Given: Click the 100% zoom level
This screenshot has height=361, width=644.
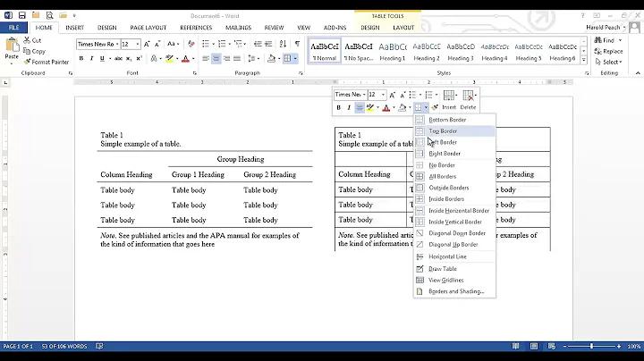Looking at the screenshot, I should click(634, 347).
